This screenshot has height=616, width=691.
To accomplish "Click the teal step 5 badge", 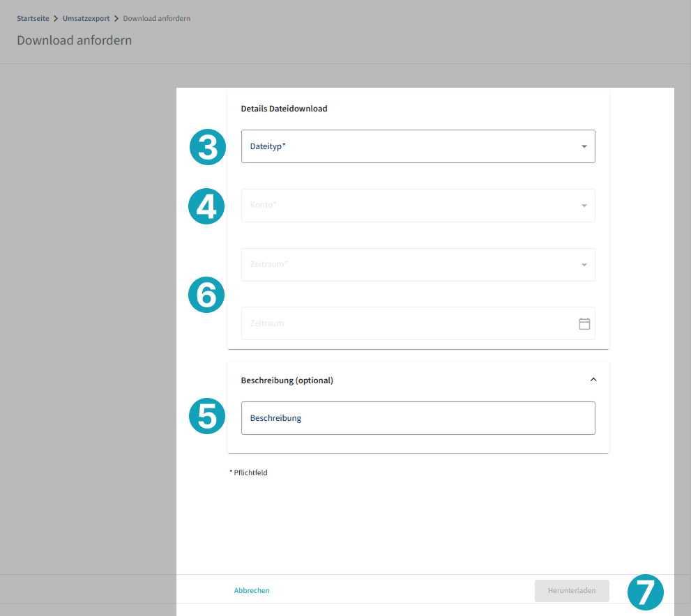I will (207, 416).
